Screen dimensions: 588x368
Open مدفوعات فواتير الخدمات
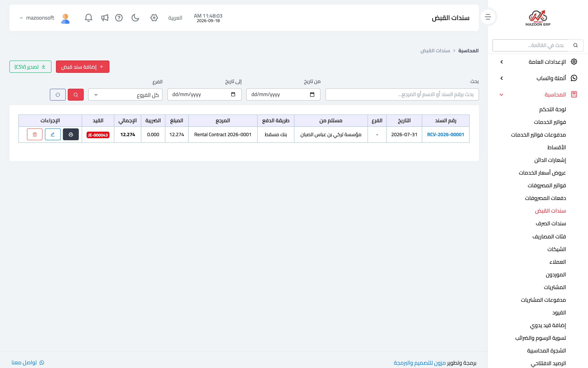pyautogui.click(x=538, y=135)
